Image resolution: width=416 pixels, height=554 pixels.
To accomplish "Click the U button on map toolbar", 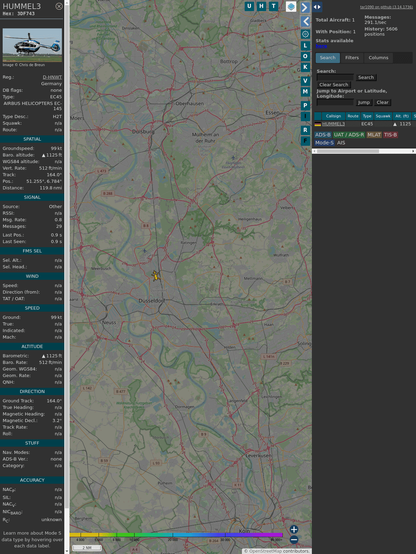I will coord(249,6).
